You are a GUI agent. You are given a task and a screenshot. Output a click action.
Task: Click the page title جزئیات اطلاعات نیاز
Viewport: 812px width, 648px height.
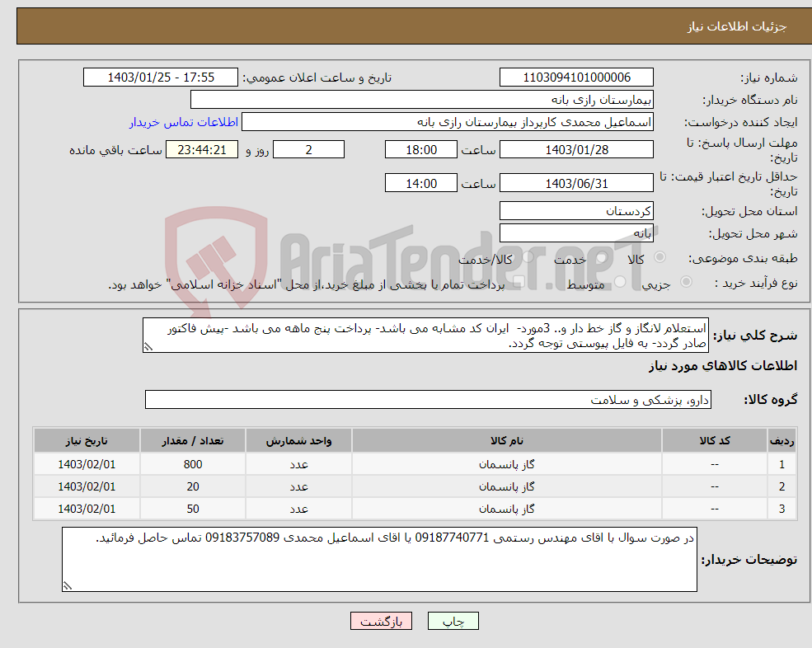737,26
